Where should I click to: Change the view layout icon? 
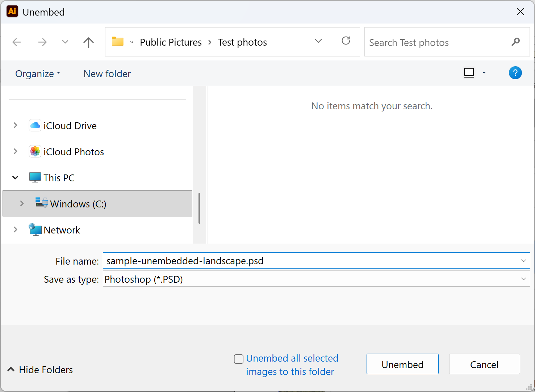tap(469, 73)
